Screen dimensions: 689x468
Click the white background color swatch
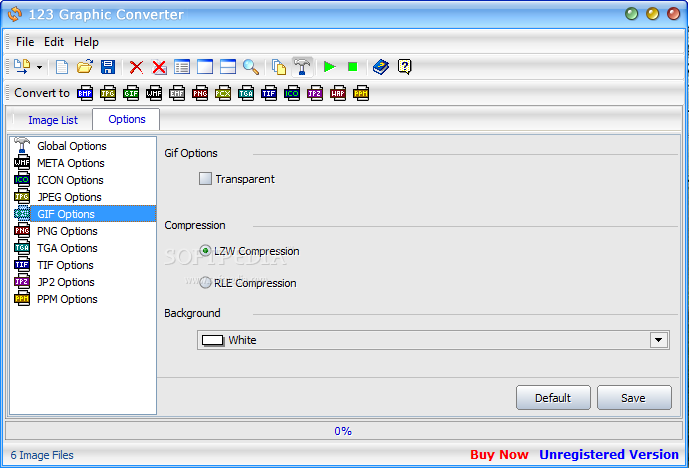(213, 340)
